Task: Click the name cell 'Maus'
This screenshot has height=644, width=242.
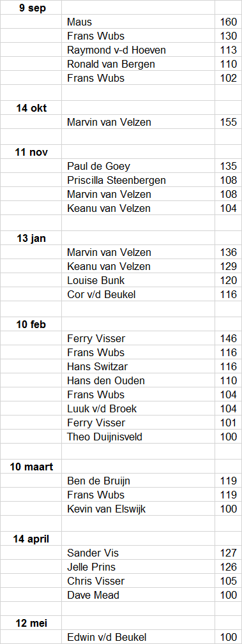Action: click(138, 21)
